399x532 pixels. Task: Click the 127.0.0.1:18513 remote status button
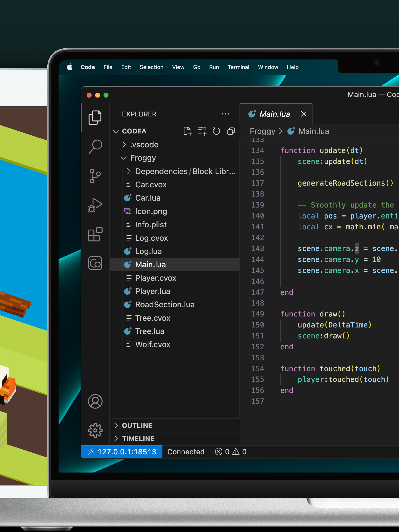tap(122, 452)
